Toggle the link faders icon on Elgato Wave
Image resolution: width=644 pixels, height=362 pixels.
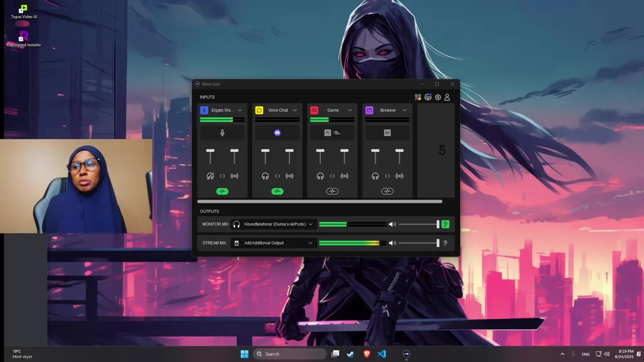pos(222,176)
